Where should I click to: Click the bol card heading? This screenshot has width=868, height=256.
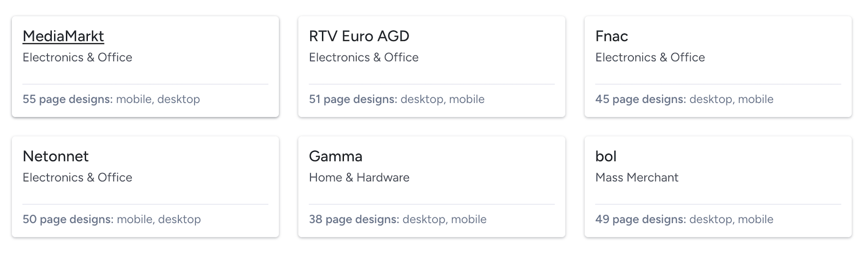pos(606,156)
